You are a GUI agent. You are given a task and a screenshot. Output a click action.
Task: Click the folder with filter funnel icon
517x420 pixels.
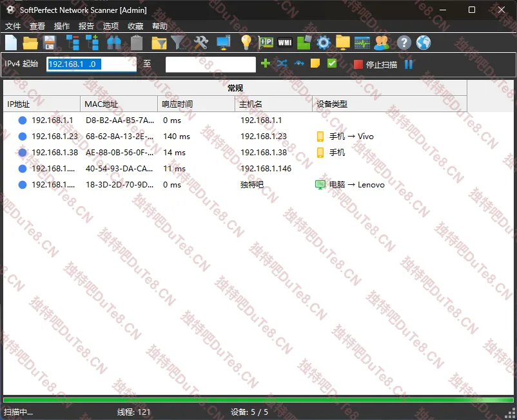click(159, 43)
